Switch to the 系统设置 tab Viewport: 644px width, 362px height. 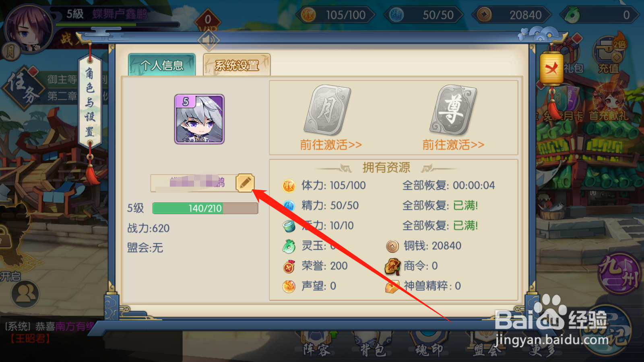coord(237,65)
